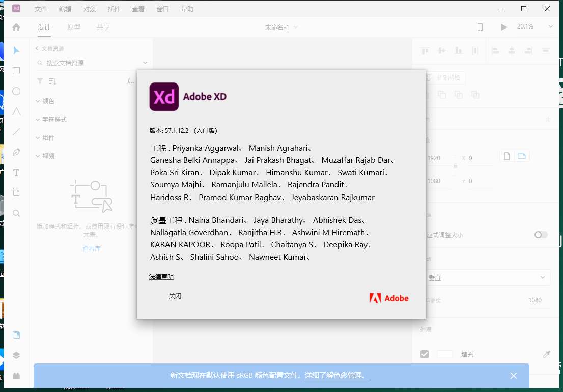Screen dimensions: 563x392
Task: Click align left icon
Action: coord(495,51)
